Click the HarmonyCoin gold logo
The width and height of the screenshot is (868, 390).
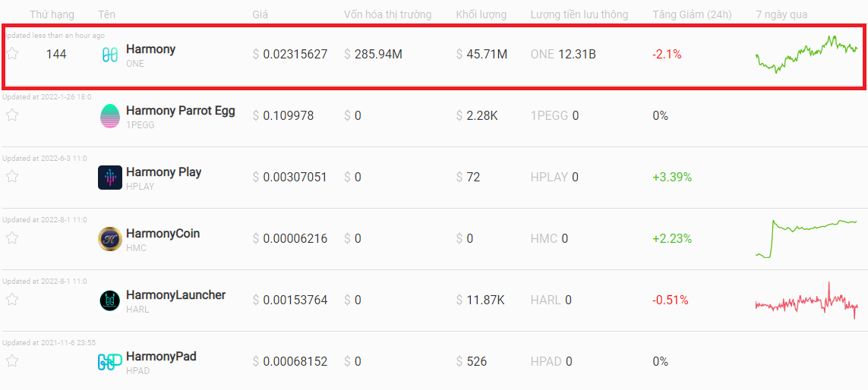109,239
